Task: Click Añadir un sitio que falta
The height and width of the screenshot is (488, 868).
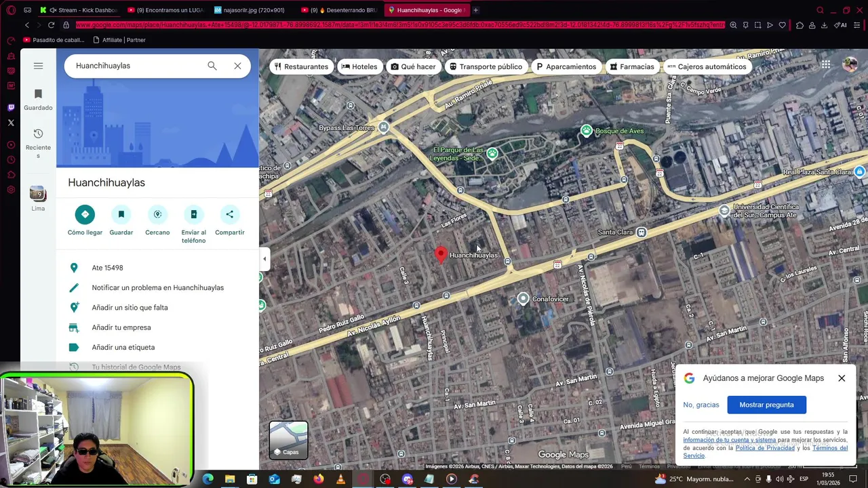Action: (x=157, y=308)
